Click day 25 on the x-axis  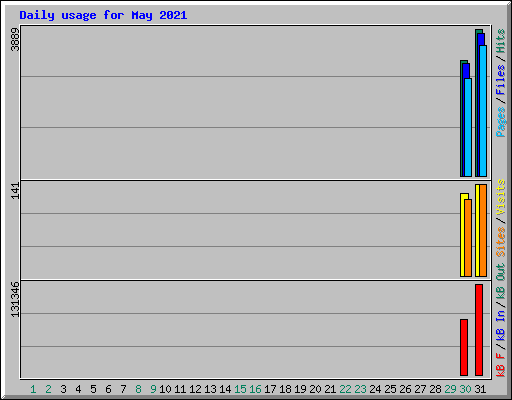(390, 389)
